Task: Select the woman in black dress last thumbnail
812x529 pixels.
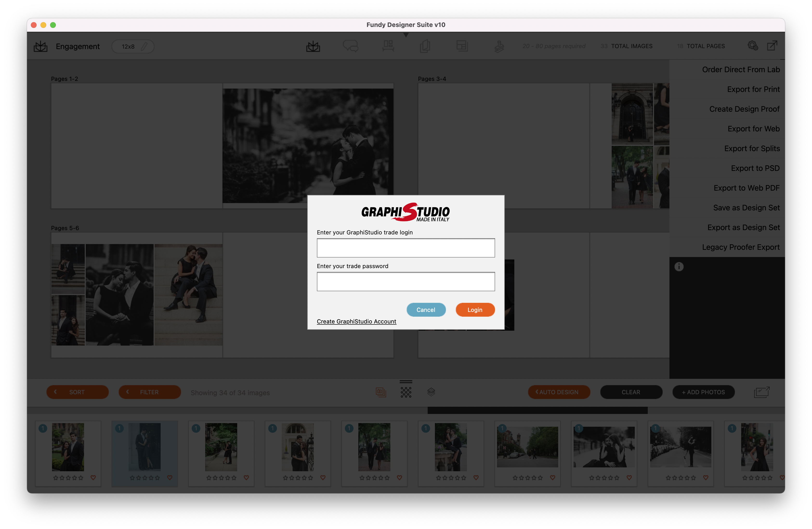Action: coord(757,447)
